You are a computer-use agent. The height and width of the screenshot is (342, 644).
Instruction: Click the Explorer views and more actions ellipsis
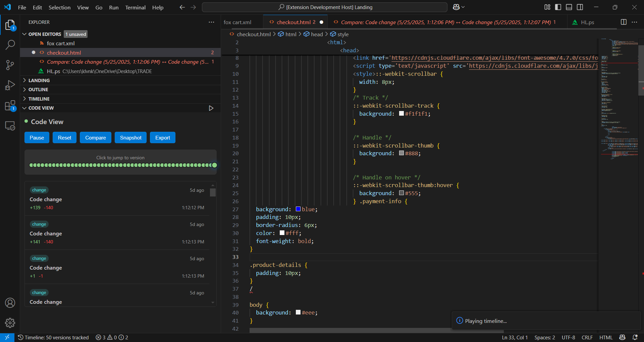pyautogui.click(x=211, y=22)
